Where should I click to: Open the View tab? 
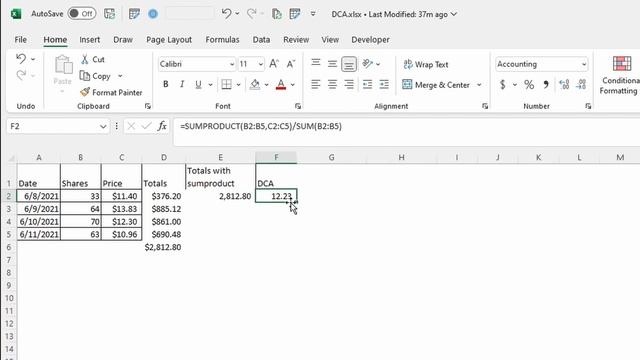pos(330,40)
